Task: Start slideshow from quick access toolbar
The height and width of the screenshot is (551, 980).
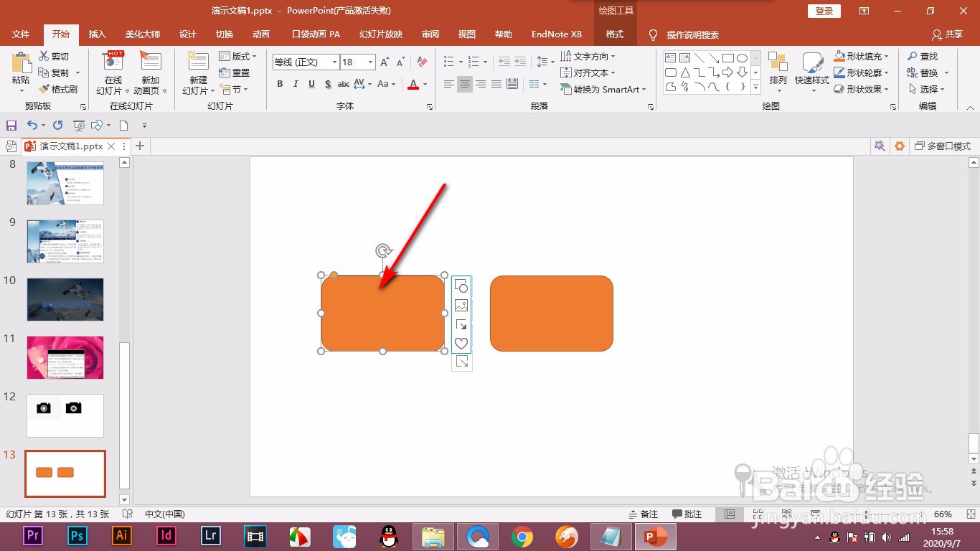Action: pos(79,126)
